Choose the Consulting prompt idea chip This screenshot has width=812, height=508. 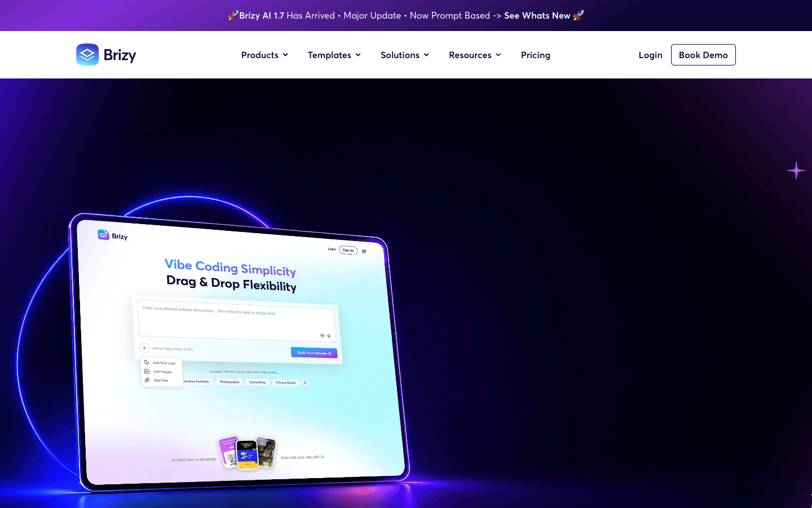pos(257,382)
